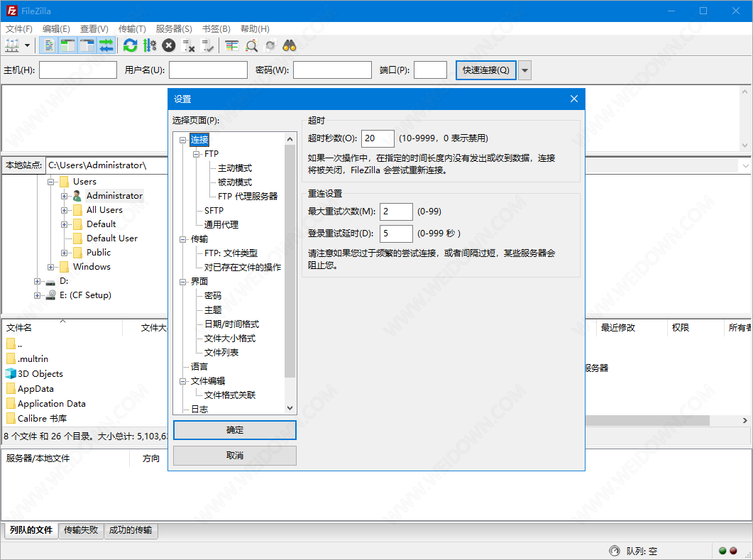This screenshot has width=753, height=560.
Task: Open the 查看(V) menu
Action: (94, 29)
